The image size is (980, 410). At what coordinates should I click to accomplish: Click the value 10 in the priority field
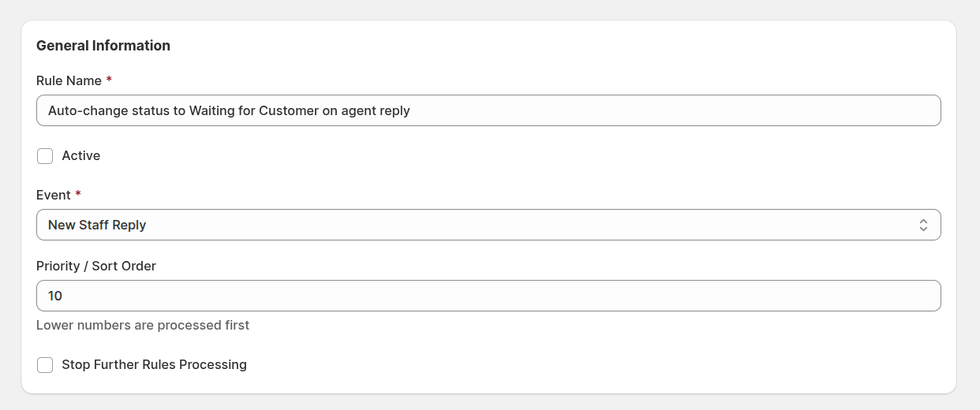click(x=55, y=296)
